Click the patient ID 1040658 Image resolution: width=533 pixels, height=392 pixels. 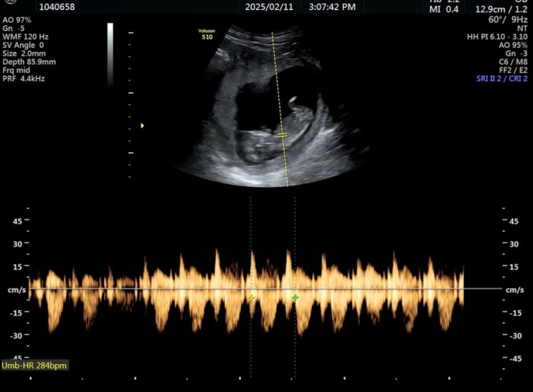[57, 6]
